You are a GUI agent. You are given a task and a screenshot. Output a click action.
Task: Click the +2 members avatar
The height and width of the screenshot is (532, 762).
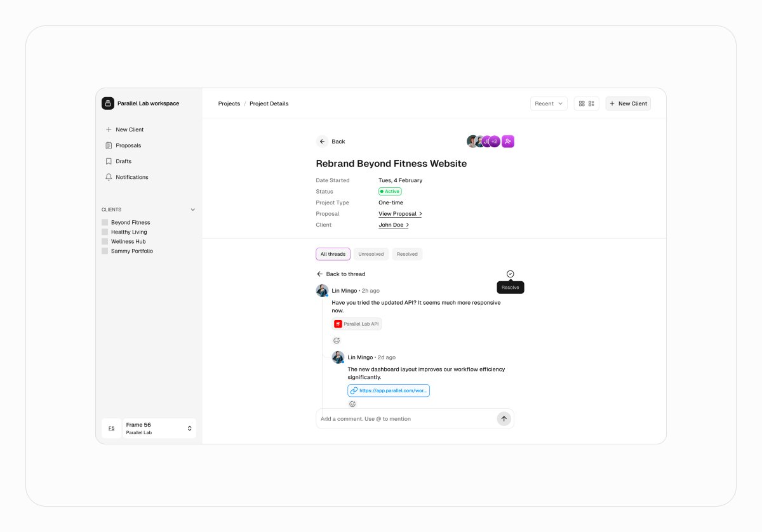(495, 142)
